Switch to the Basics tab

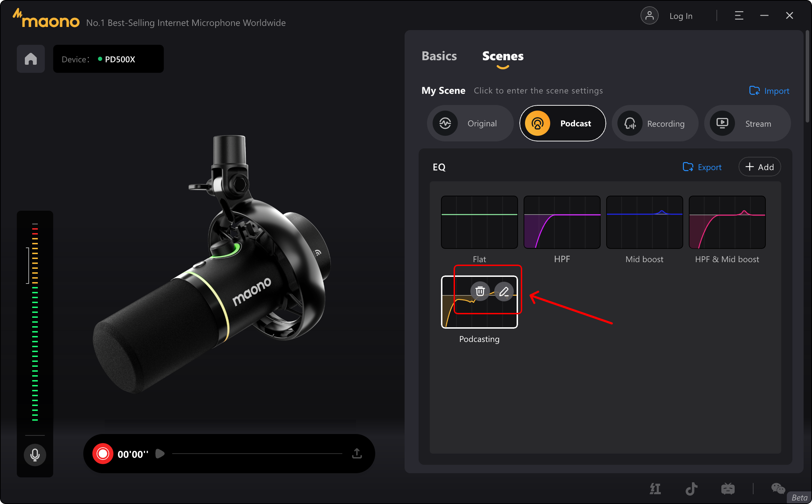tap(439, 56)
